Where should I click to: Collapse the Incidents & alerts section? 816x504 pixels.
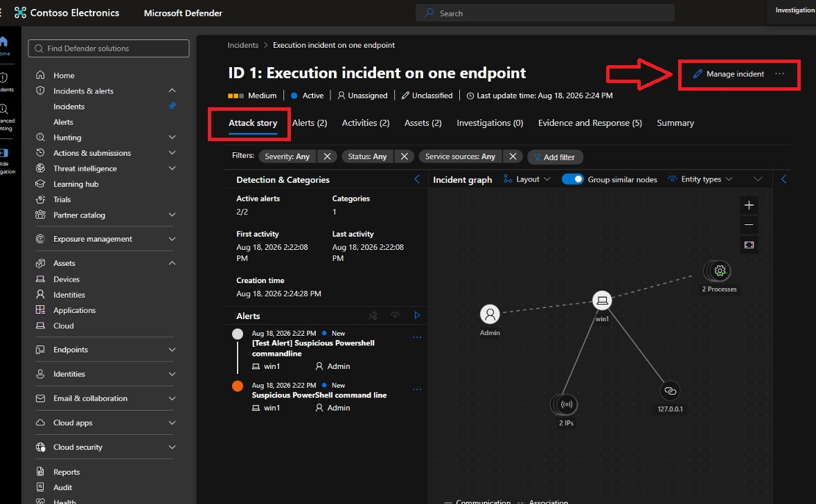[x=172, y=91]
